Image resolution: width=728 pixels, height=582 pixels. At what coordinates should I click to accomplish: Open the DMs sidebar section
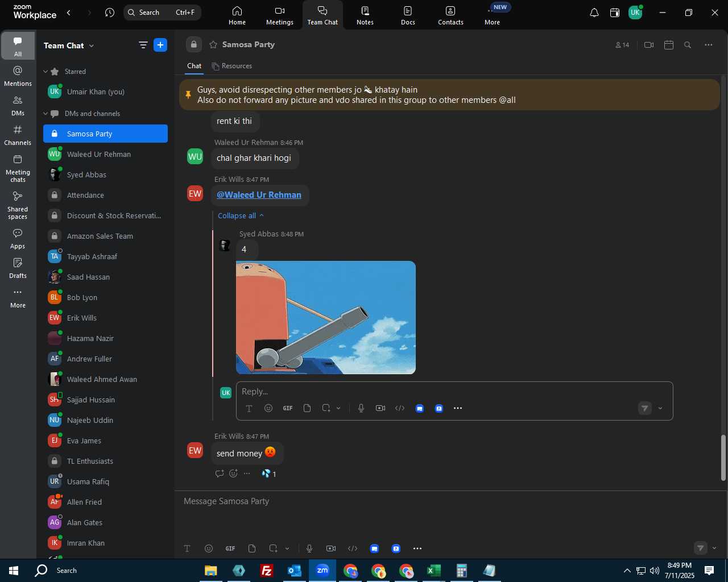pyautogui.click(x=18, y=106)
